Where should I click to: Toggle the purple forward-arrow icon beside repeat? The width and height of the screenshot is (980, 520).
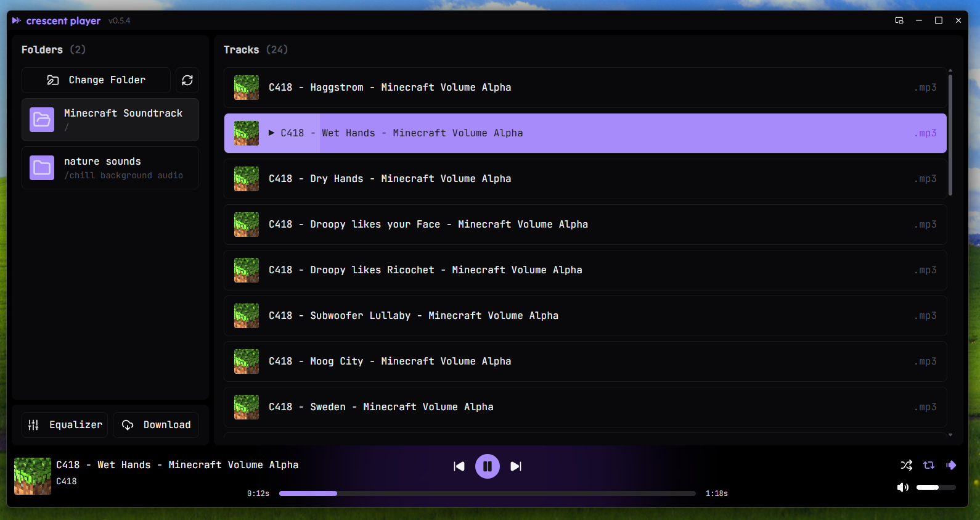[x=951, y=465]
